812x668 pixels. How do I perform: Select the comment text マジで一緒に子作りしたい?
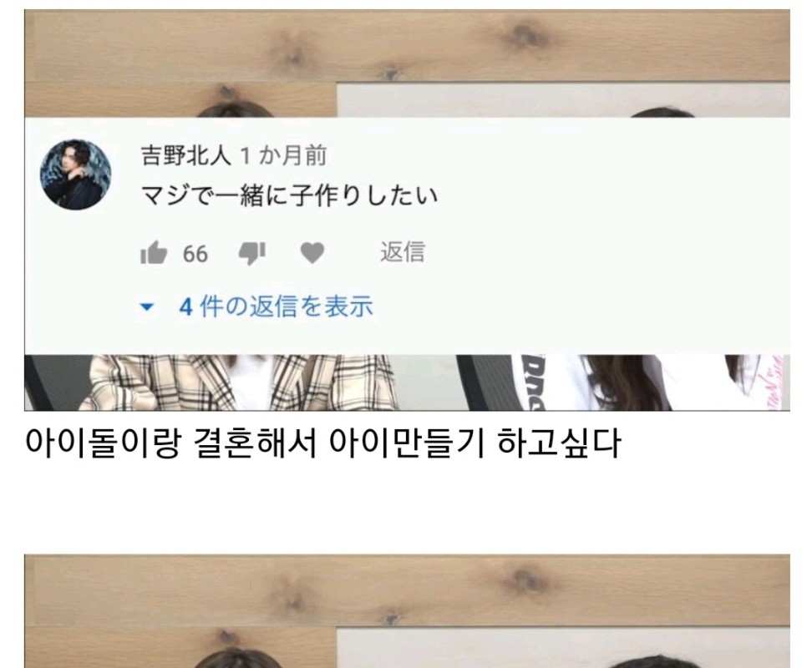(x=289, y=195)
